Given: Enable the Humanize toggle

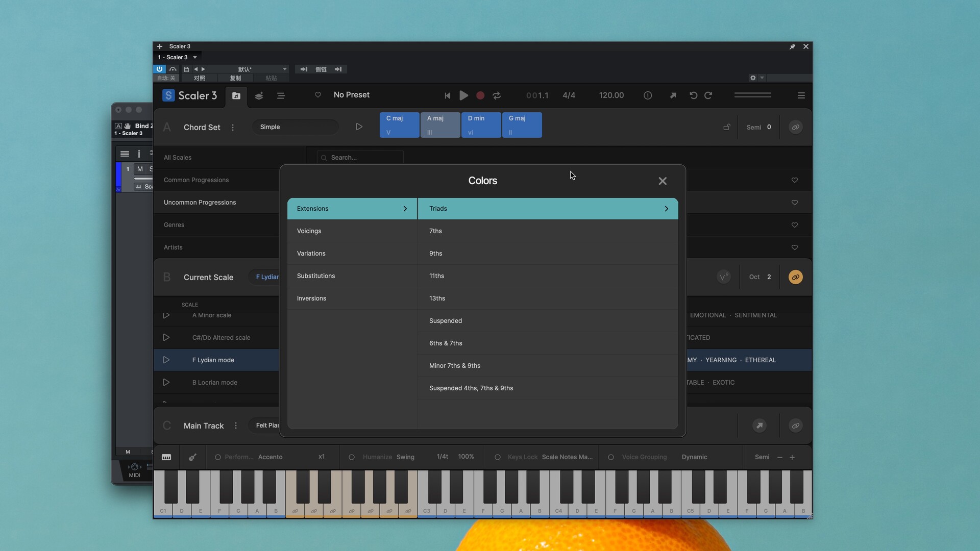Looking at the screenshot, I should click(352, 457).
